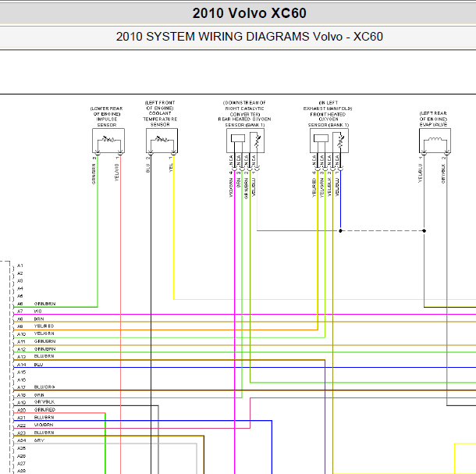Select connector pin label A22
The width and height of the screenshot is (476, 474).
tap(21, 426)
